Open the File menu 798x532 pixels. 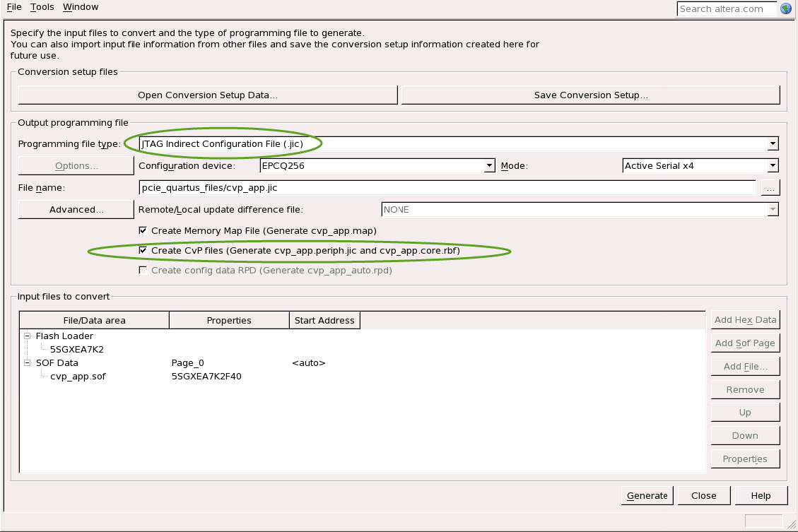tap(13, 7)
